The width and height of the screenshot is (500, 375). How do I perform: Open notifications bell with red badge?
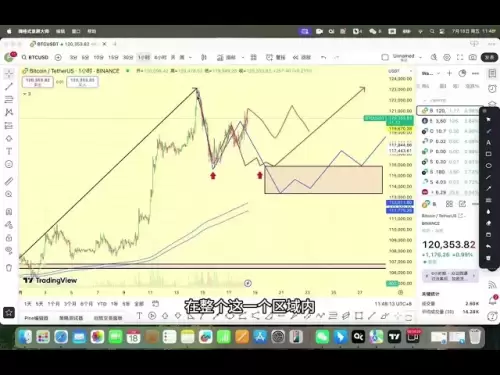click(493, 300)
